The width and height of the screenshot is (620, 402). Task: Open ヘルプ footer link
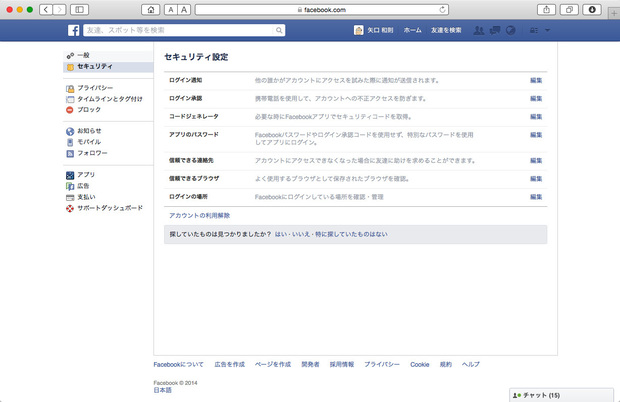471,364
